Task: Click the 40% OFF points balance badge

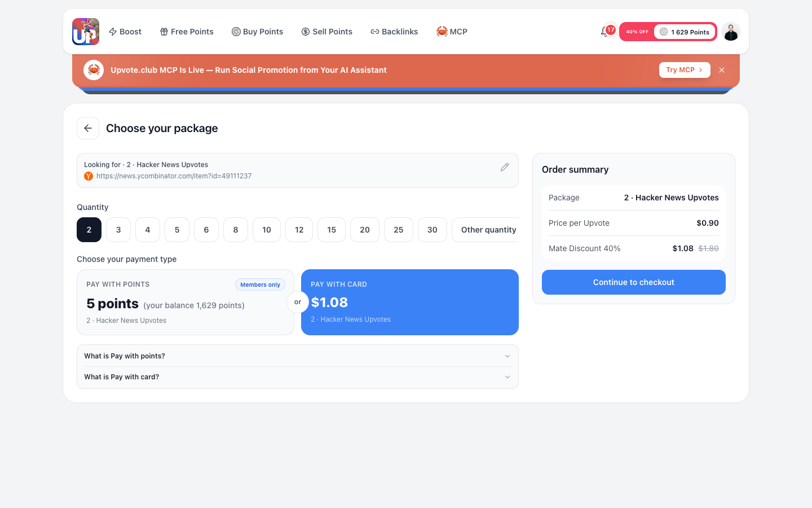Action: point(668,32)
